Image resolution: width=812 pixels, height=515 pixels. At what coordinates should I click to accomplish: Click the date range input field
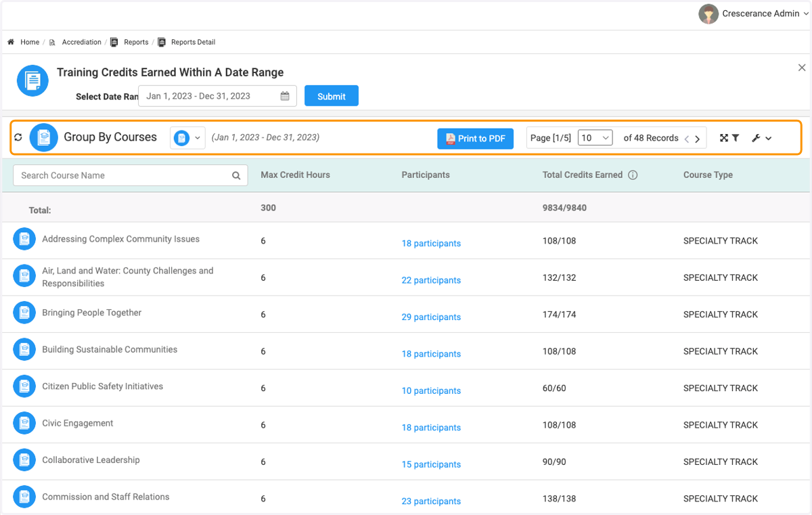click(217, 96)
